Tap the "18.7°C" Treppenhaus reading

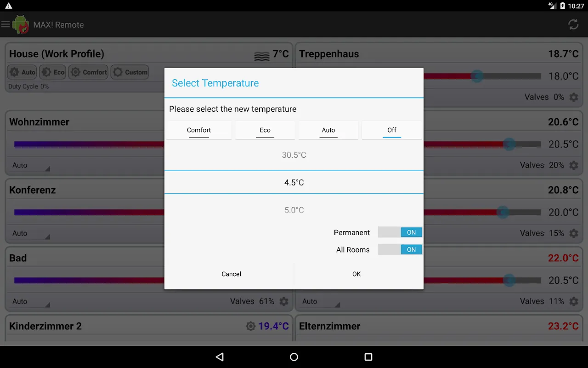click(563, 54)
